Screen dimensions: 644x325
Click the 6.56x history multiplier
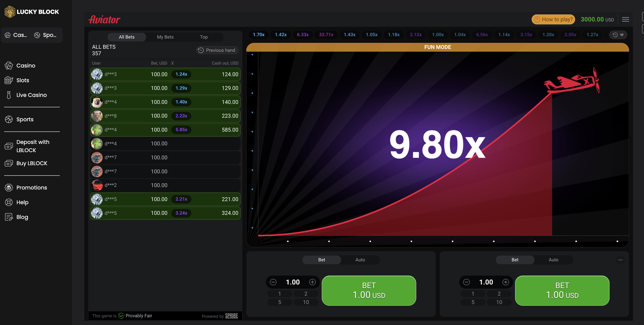tap(482, 35)
